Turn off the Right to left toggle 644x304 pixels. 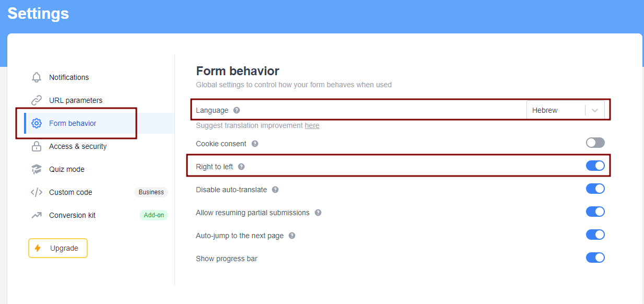point(595,166)
